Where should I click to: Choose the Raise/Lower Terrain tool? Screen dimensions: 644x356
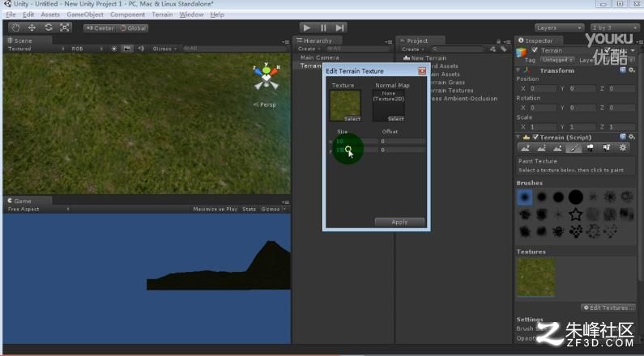coord(525,148)
